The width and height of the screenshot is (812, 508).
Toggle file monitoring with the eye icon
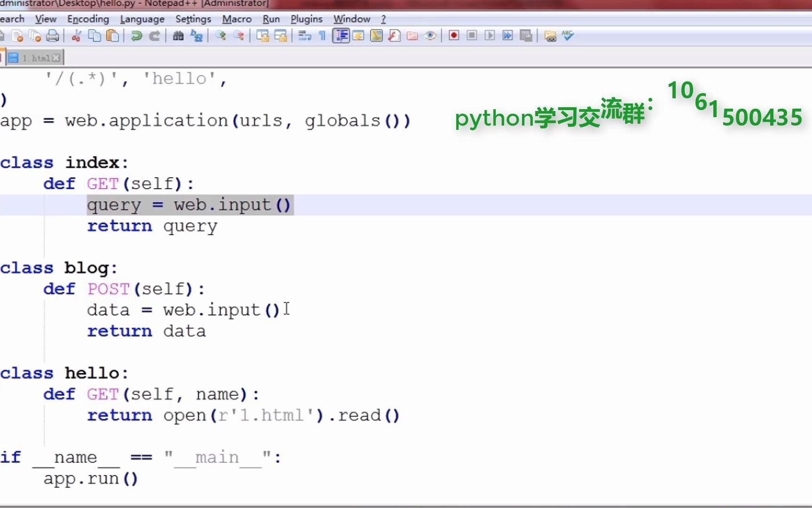[x=429, y=35]
